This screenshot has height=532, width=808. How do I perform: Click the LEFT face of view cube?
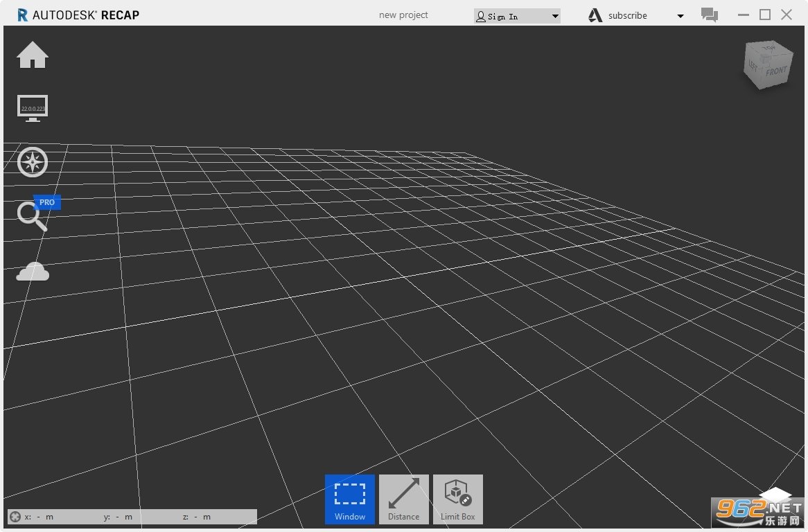[753, 66]
